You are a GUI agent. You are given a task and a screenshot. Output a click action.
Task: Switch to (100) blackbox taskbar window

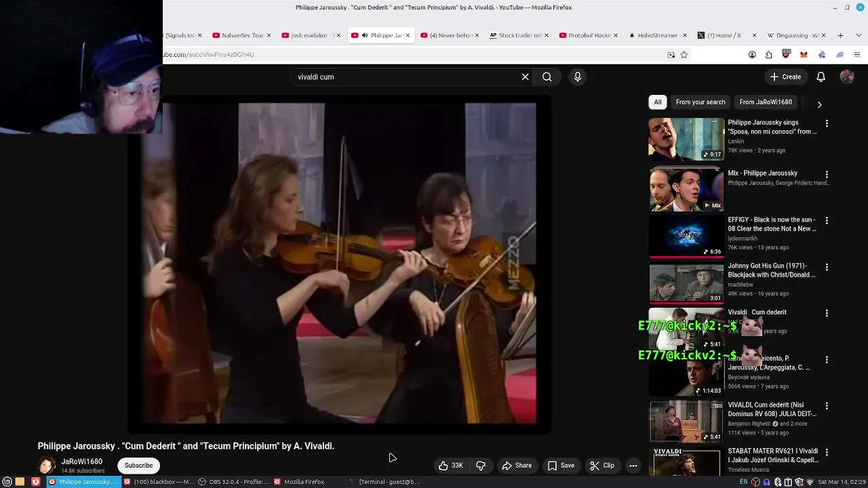click(x=159, y=482)
